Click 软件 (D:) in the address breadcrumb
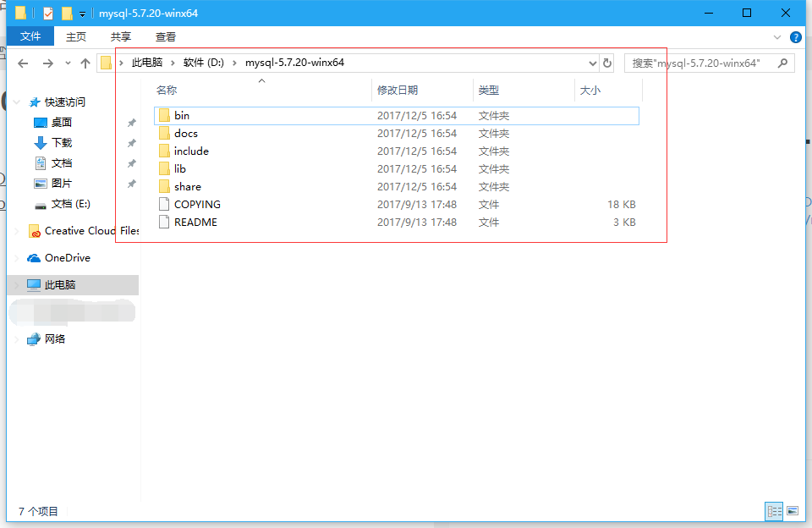812x528 pixels. tap(204, 63)
